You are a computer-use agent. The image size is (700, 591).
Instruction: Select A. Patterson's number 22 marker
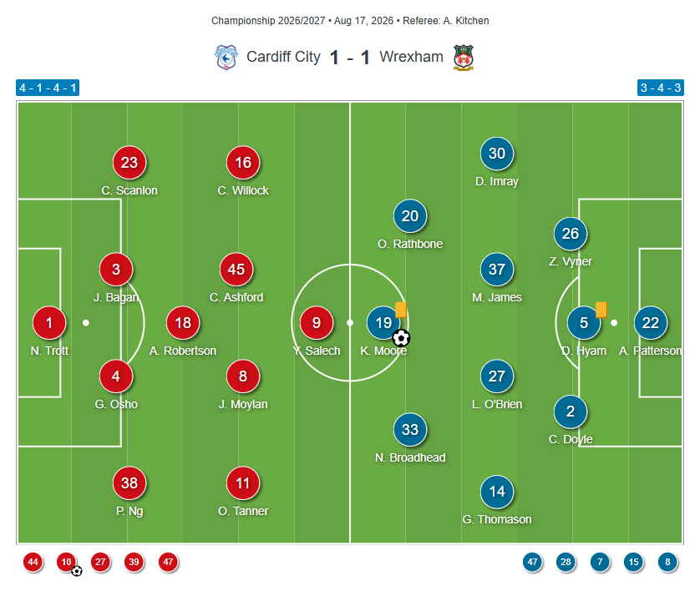pyautogui.click(x=651, y=322)
